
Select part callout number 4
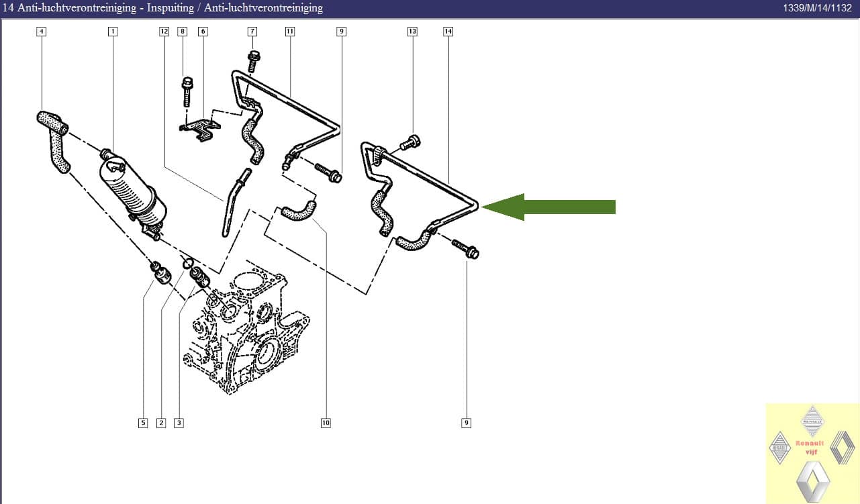pos(42,32)
